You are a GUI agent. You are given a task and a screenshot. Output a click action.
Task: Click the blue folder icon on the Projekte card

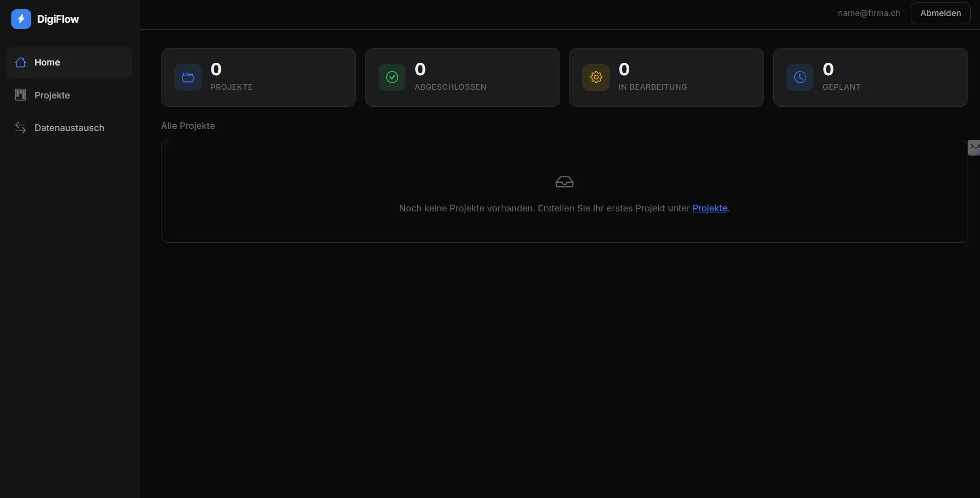click(x=187, y=77)
